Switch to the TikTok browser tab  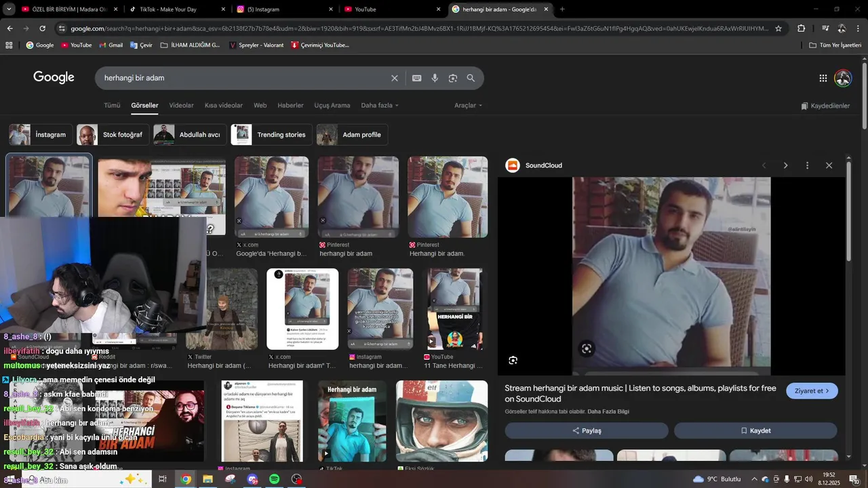coord(177,9)
